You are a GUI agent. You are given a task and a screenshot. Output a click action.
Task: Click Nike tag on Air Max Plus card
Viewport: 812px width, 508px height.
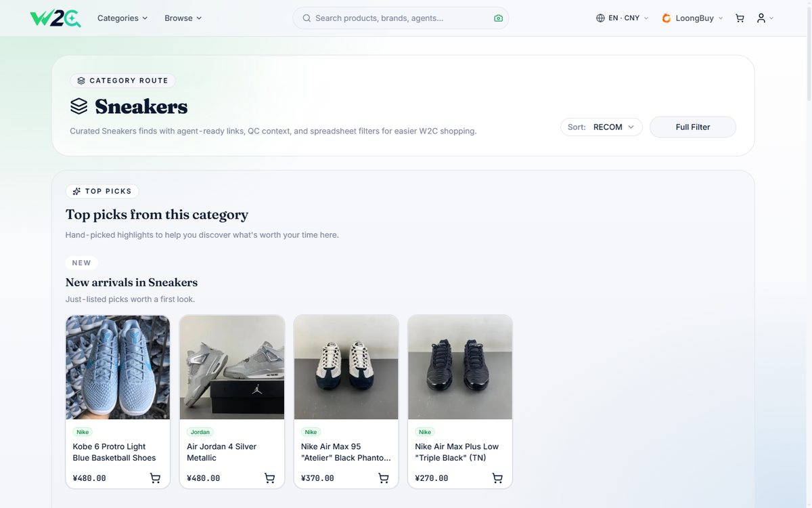click(425, 432)
